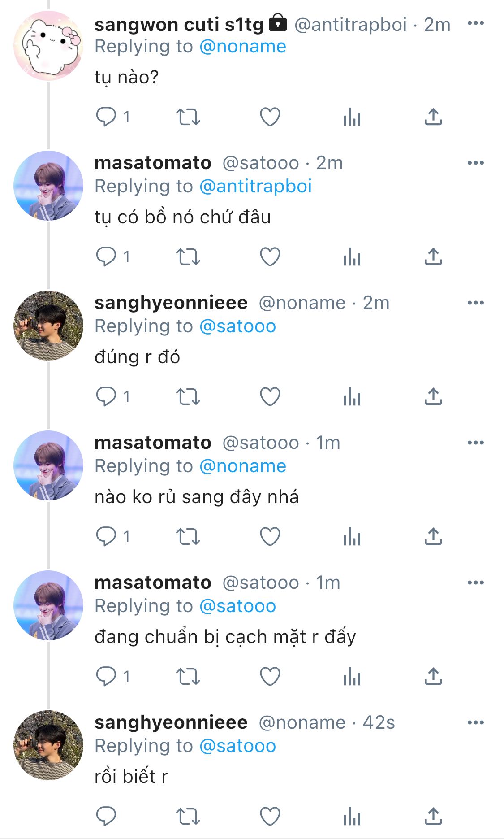Open the @noname link in the first tweet
This screenshot has width=504, height=839.
[x=242, y=46]
